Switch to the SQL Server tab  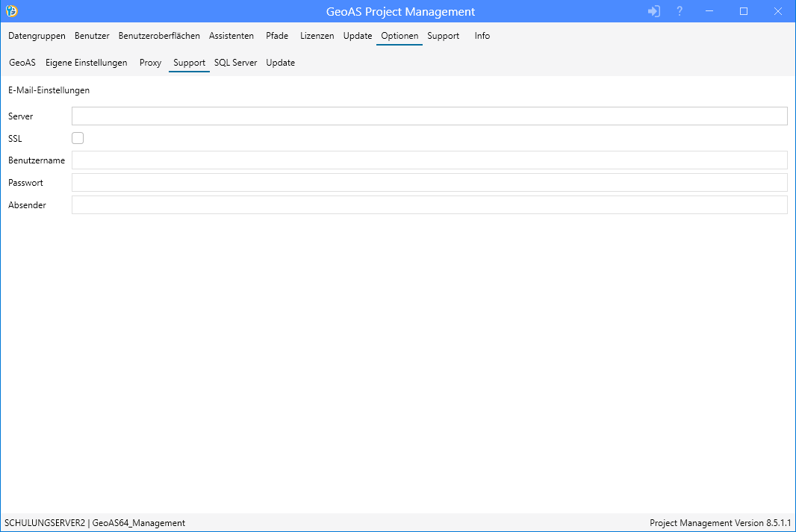click(x=235, y=63)
